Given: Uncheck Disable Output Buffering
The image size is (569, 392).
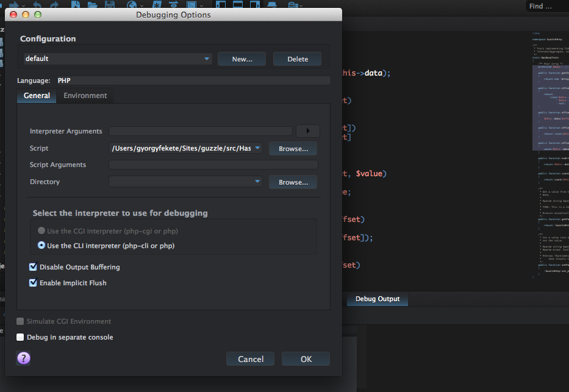Looking at the screenshot, I should (x=33, y=267).
